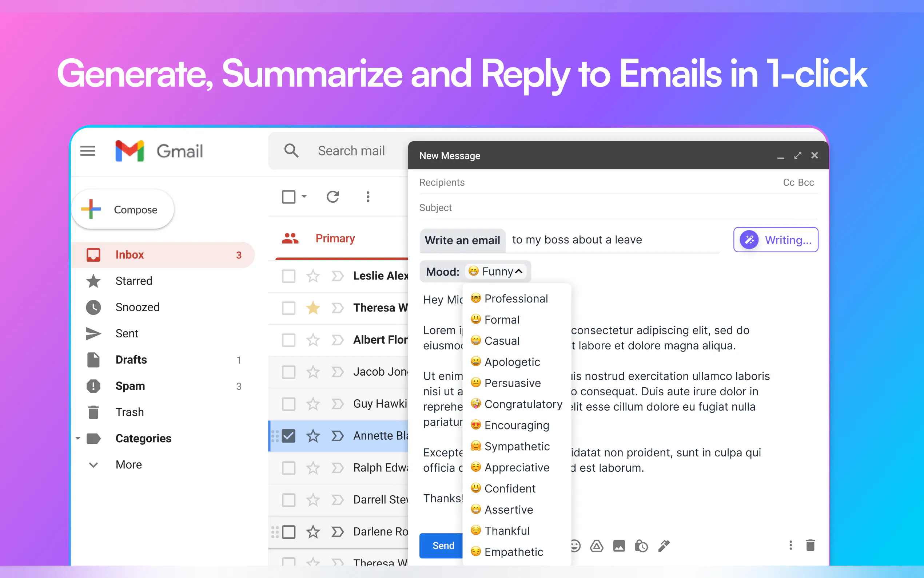This screenshot has width=924, height=578.
Task: Open the select-all checkbox dropdown arrow
Action: [x=304, y=197]
